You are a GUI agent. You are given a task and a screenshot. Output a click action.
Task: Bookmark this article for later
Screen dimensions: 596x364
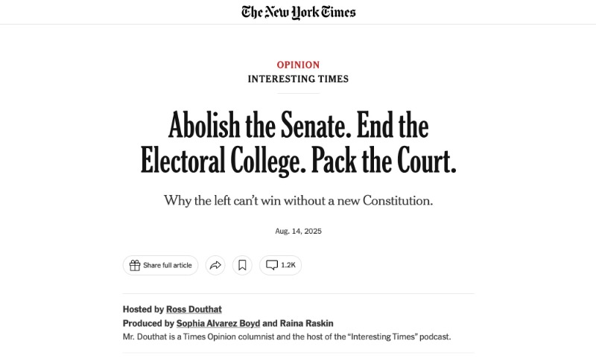click(x=242, y=266)
